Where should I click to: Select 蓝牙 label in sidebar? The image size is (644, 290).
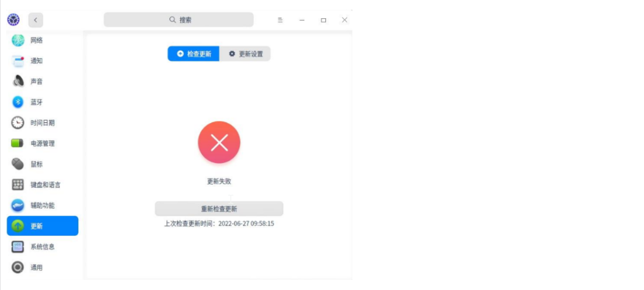(36, 102)
